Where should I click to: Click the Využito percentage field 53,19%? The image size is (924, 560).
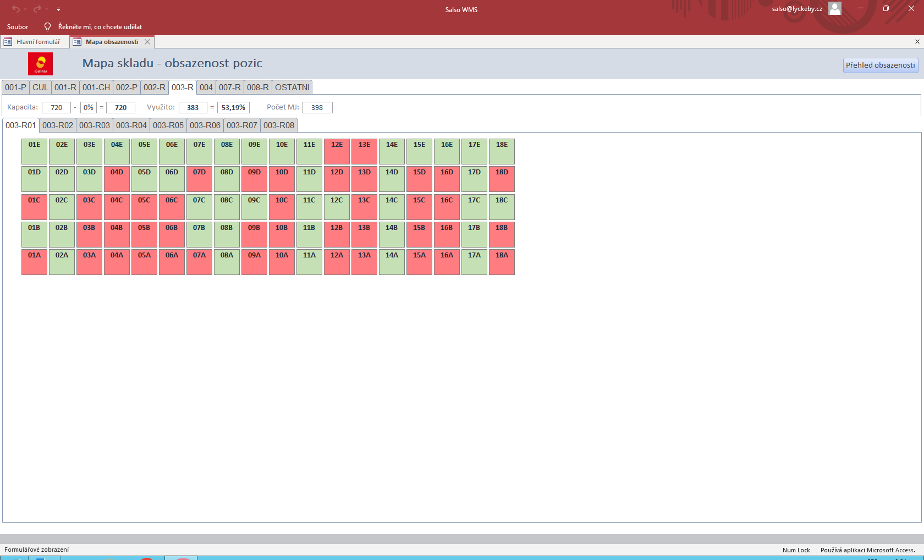(x=233, y=108)
